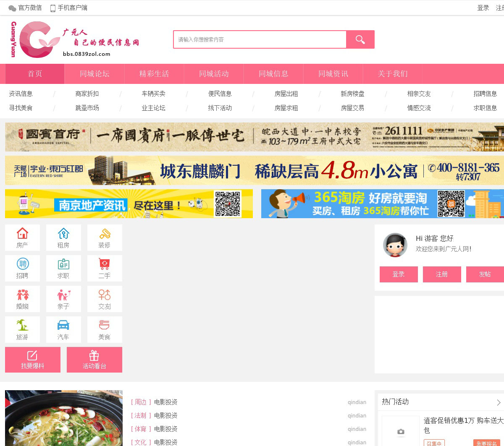
Task: Open the 同城资讯 nav tab
Action: (333, 74)
